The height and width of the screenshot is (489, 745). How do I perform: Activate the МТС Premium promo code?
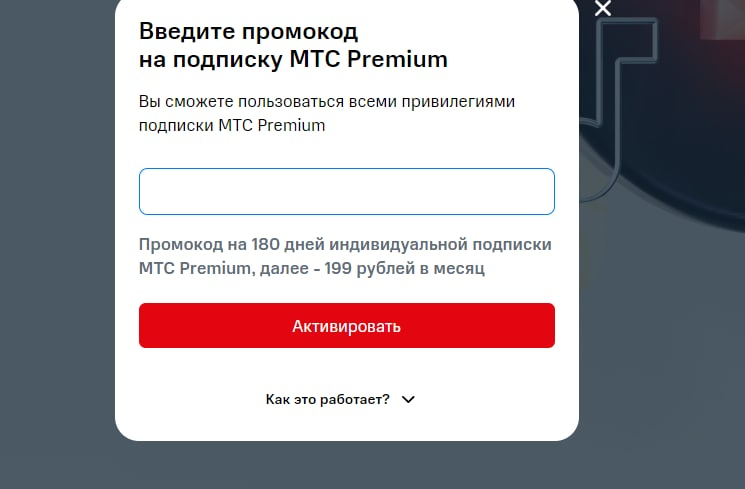(346, 326)
